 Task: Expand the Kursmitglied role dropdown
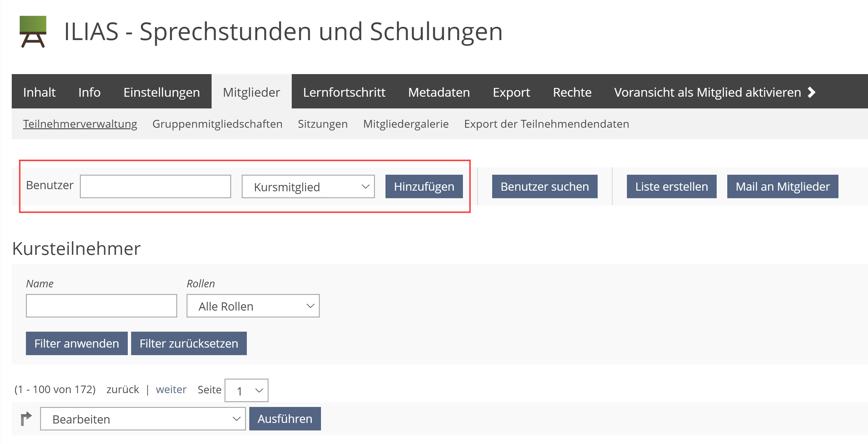click(307, 186)
